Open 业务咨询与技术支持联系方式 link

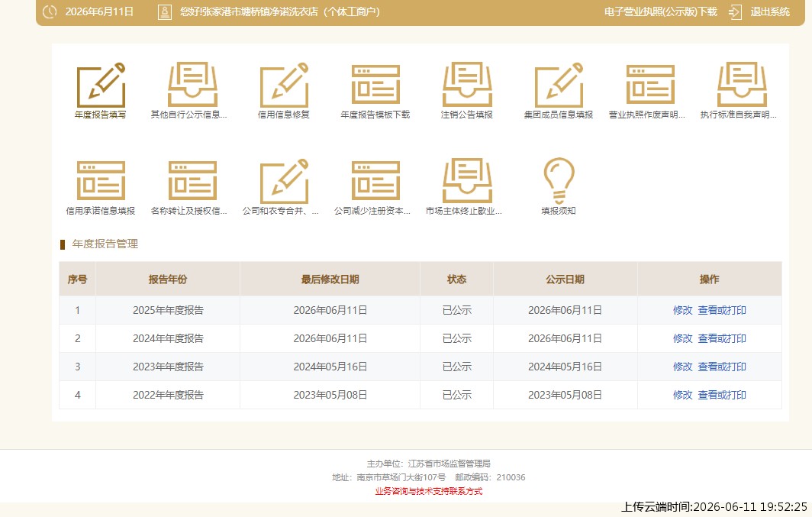(x=428, y=491)
